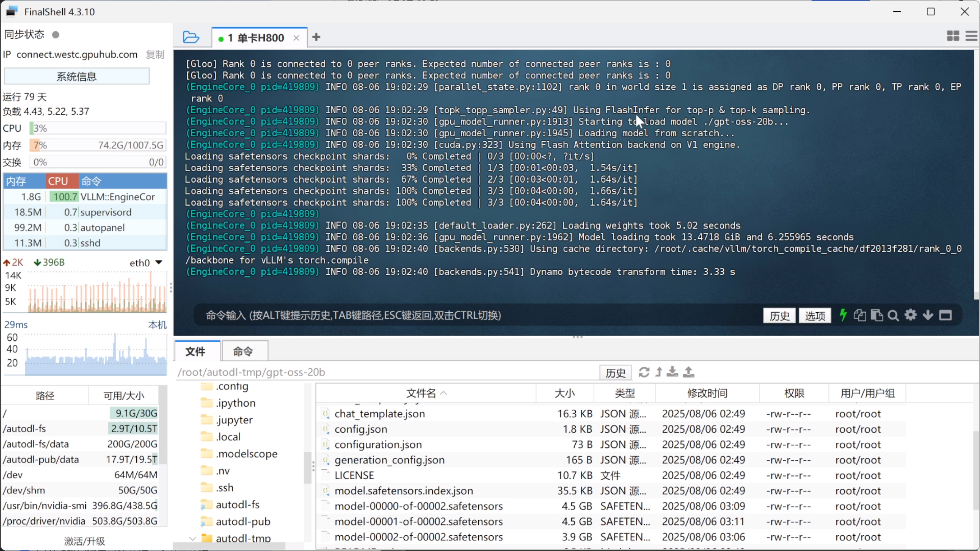Select the .modelscope folder in tree
The height and width of the screenshot is (551, 980).
pyautogui.click(x=246, y=454)
